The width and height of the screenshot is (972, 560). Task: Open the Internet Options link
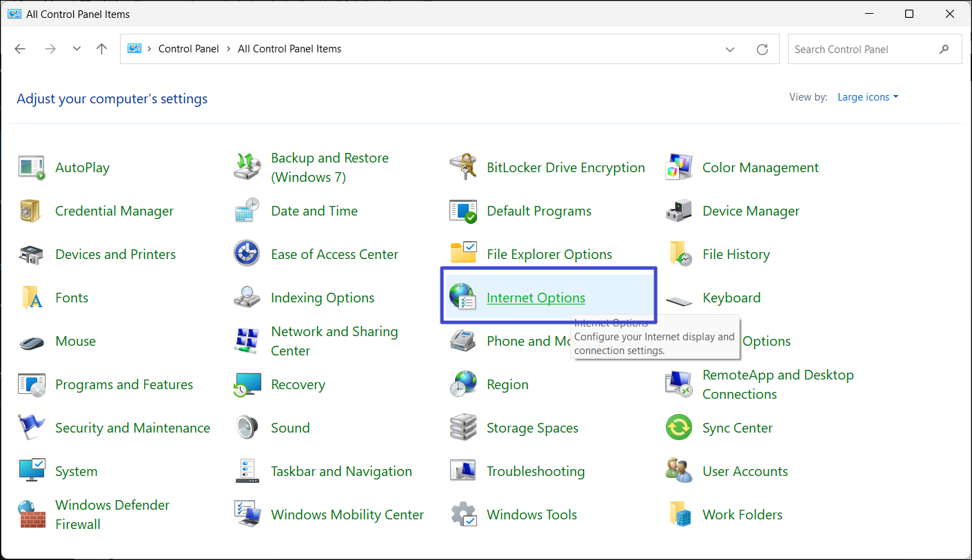[x=536, y=298]
